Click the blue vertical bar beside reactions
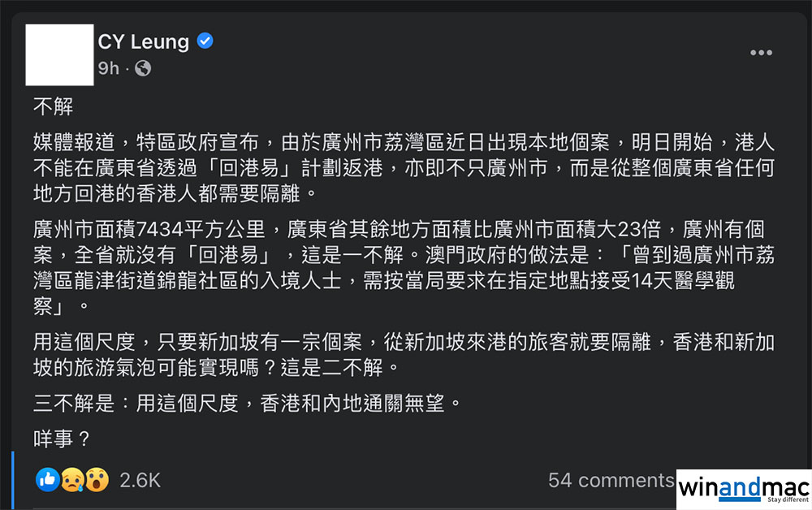The image size is (812, 510). coord(13,481)
